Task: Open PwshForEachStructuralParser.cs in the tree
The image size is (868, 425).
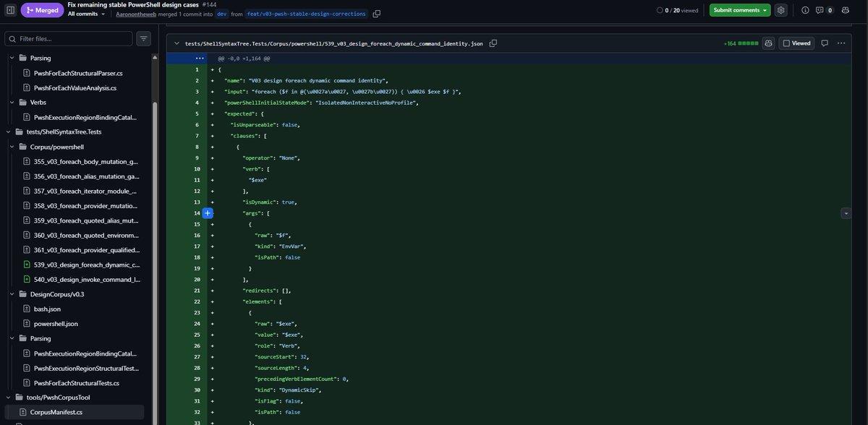Action: pyautogui.click(x=77, y=73)
